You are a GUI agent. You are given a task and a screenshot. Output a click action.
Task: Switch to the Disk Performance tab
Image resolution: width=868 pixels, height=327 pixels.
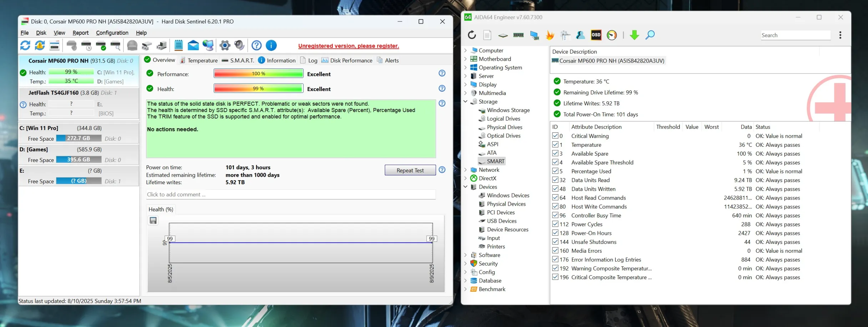click(x=347, y=60)
